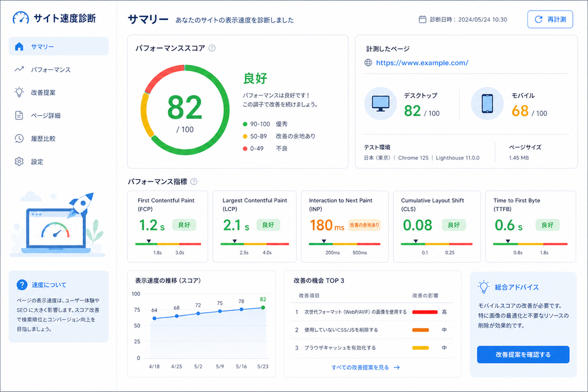Click the Chrome 125 test environment text
Screen dimensions: 588x392
pyautogui.click(x=413, y=158)
